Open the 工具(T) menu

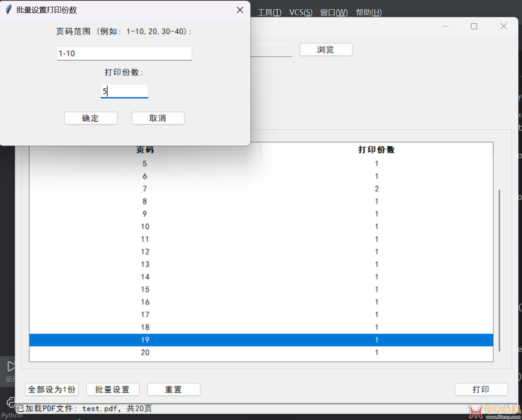point(269,12)
